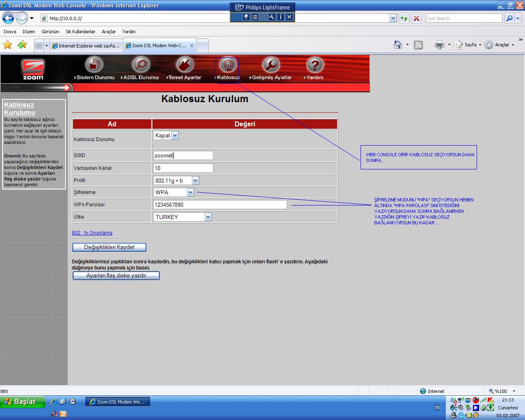Refresh the page with green arrows icon
The width and height of the screenshot is (525, 420).
(404, 18)
